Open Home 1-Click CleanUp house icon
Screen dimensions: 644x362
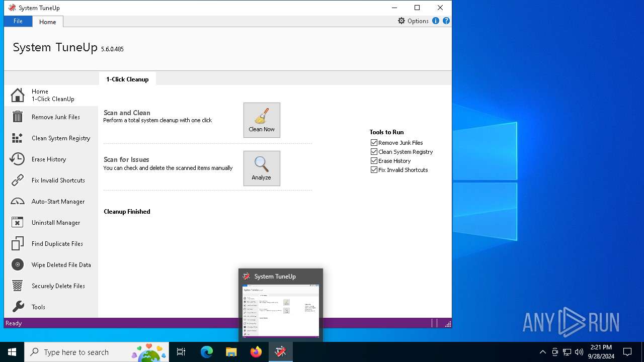point(18,96)
